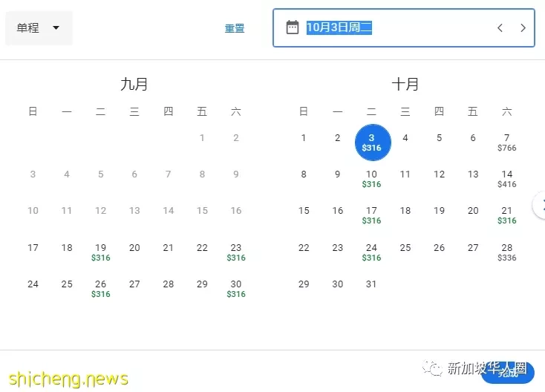Select September 26 priced $316
The width and height of the screenshot is (545, 392).
pyautogui.click(x=101, y=289)
